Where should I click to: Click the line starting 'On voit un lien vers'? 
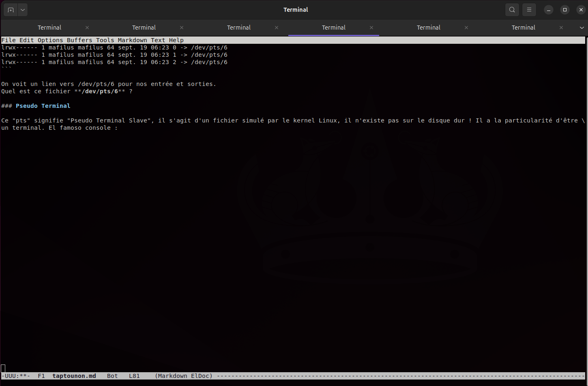click(x=109, y=84)
